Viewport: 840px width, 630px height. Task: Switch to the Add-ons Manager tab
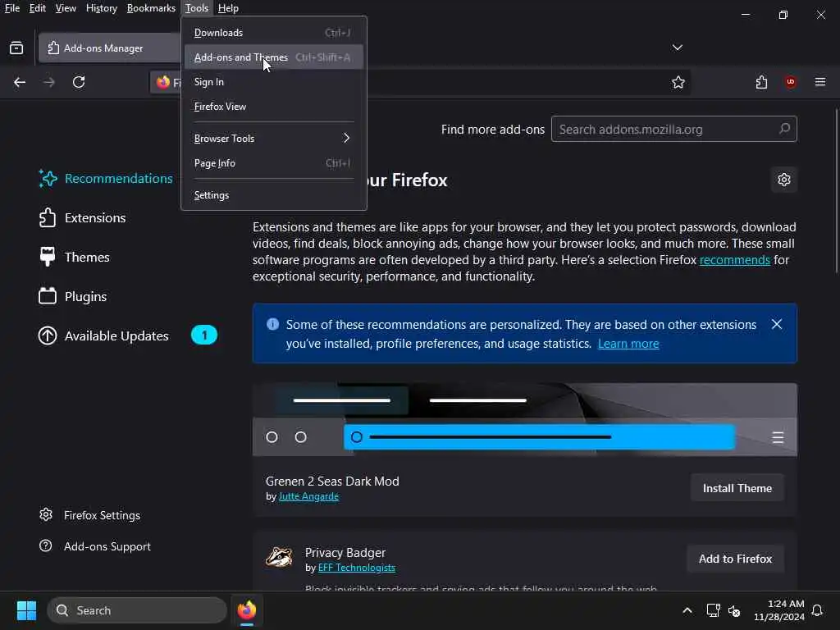point(110,48)
